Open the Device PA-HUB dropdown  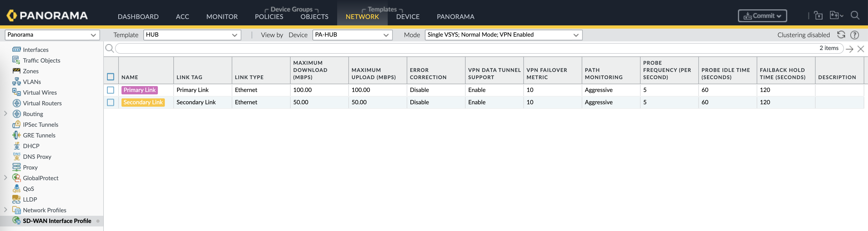coord(352,35)
